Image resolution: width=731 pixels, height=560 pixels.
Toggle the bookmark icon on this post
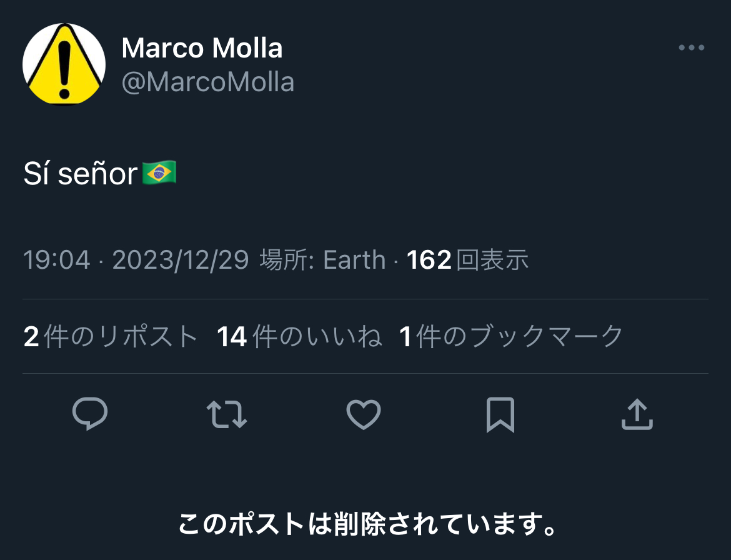pyautogui.click(x=500, y=414)
